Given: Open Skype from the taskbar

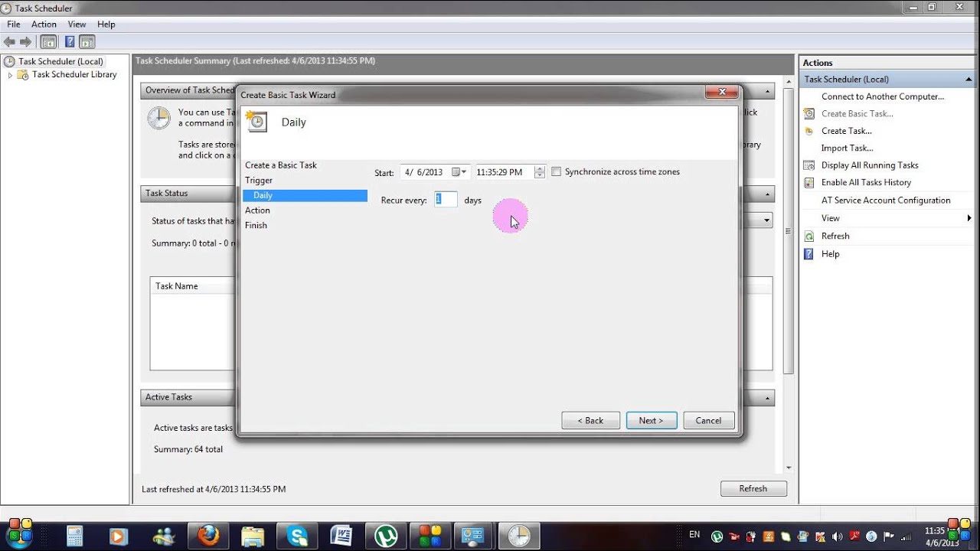Looking at the screenshot, I should (x=297, y=536).
